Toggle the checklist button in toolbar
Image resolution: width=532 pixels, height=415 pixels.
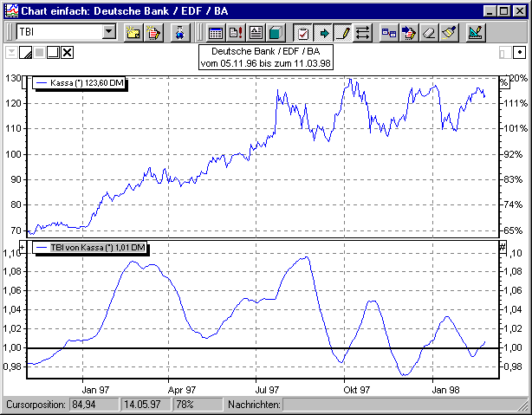click(303, 33)
